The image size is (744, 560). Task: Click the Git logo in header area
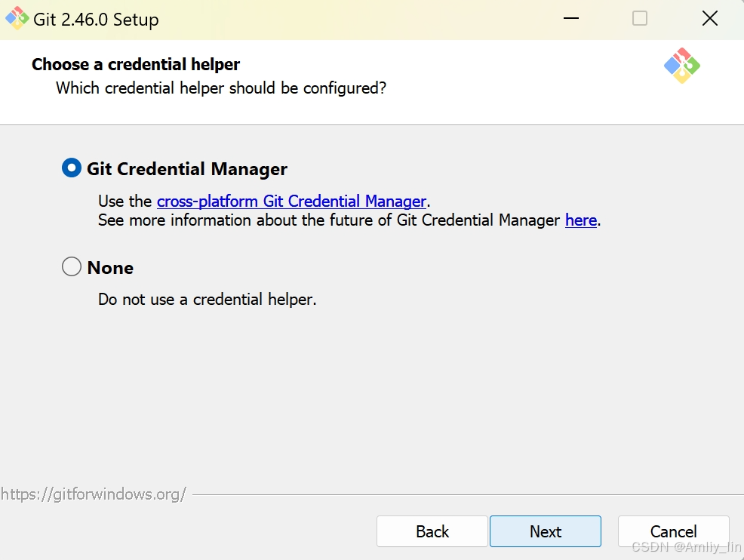(x=682, y=66)
